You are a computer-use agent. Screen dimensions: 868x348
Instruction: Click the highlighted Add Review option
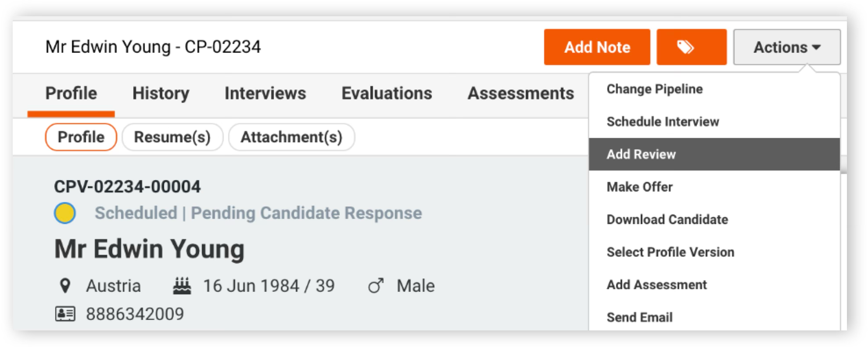pyautogui.click(x=714, y=154)
